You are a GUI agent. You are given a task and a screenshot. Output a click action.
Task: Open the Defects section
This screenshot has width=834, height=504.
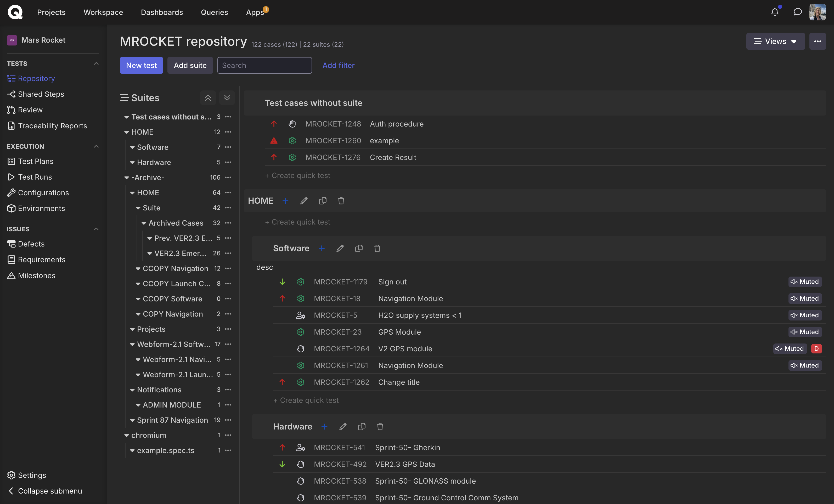tap(31, 244)
